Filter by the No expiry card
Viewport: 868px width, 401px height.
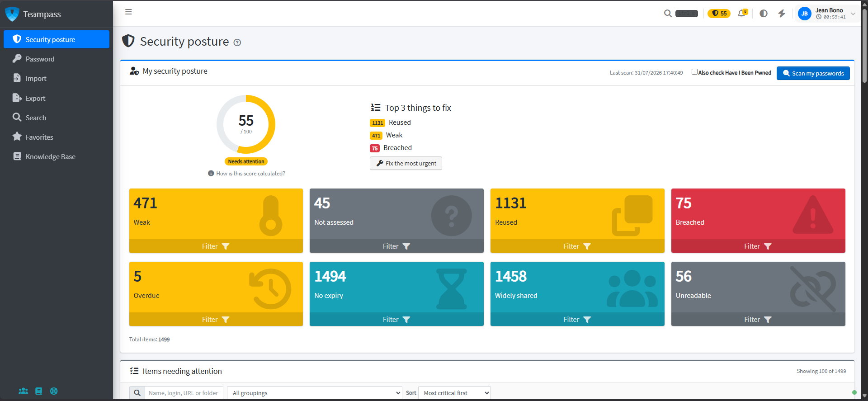[x=396, y=319]
